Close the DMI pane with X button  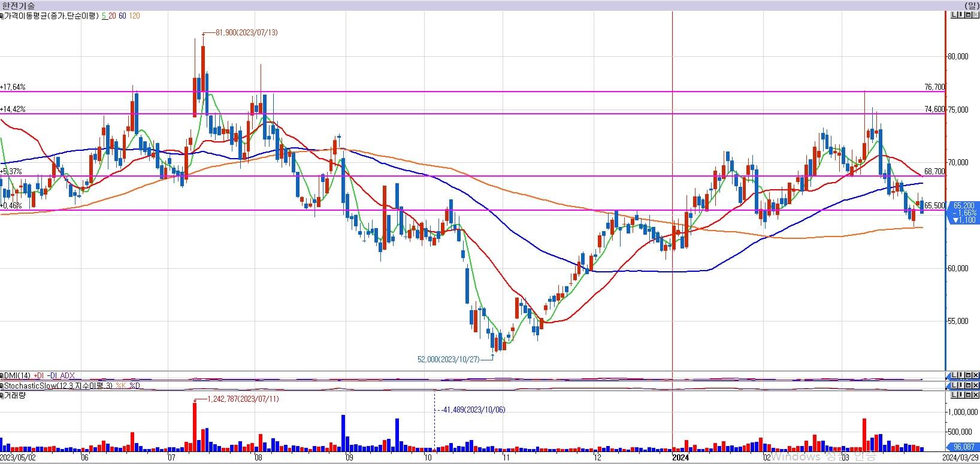coord(976,375)
